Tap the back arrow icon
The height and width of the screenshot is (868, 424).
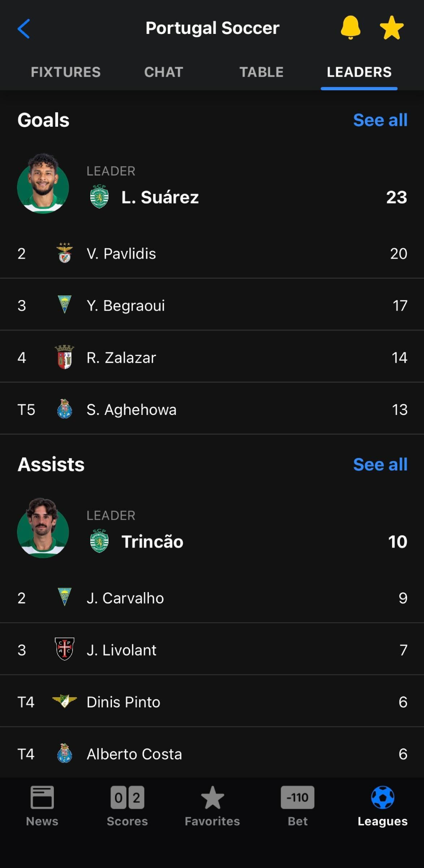click(x=24, y=29)
